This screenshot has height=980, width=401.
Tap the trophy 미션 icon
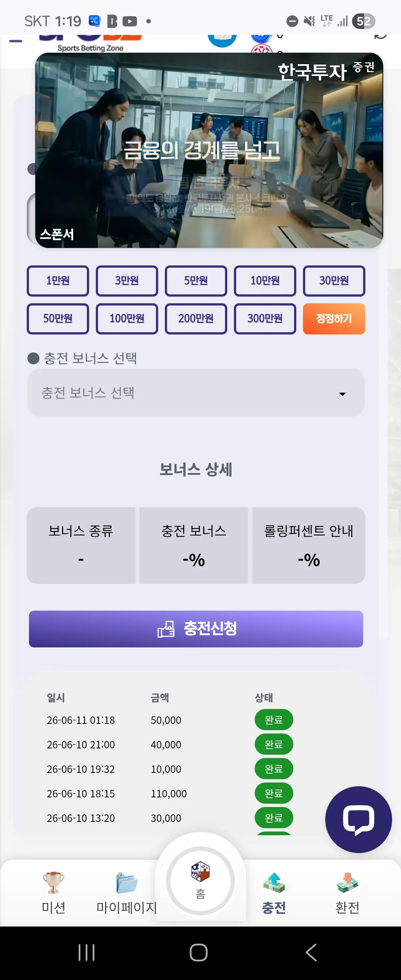click(x=53, y=882)
